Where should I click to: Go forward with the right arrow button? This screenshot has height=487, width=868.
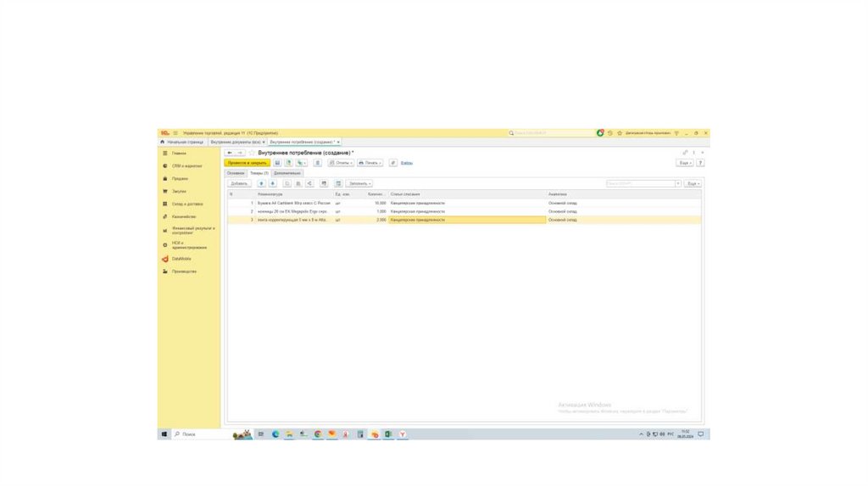[x=240, y=153]
